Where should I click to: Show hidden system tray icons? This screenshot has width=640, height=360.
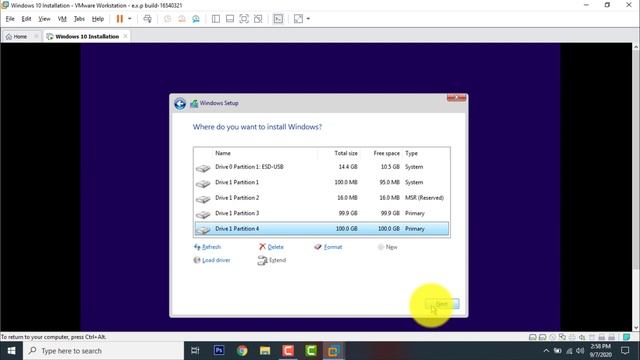546,351
